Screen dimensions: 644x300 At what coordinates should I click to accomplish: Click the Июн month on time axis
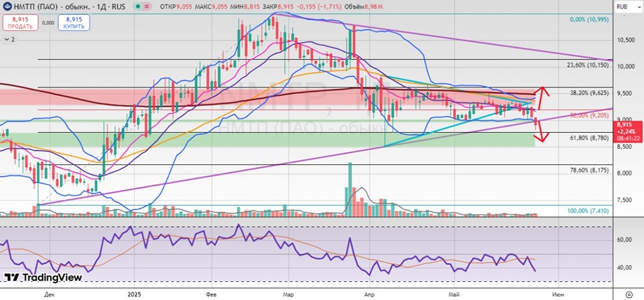(x=557, y=294)
